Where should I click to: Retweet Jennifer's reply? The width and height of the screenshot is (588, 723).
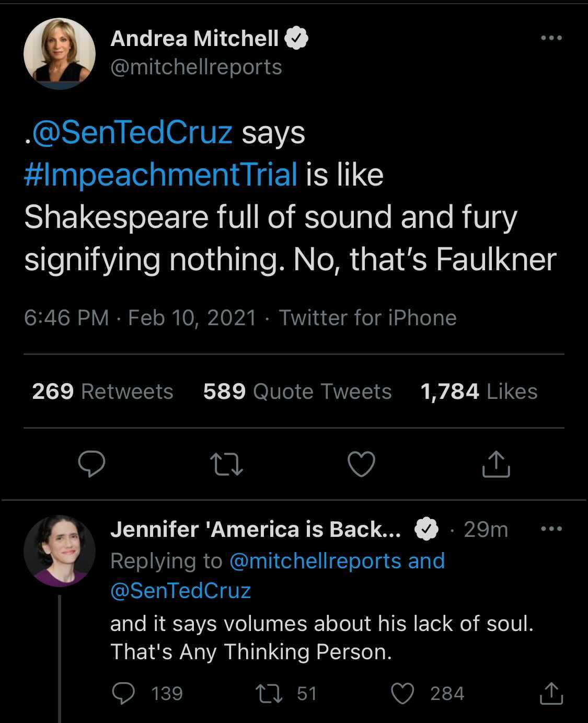tap(269, 694)
